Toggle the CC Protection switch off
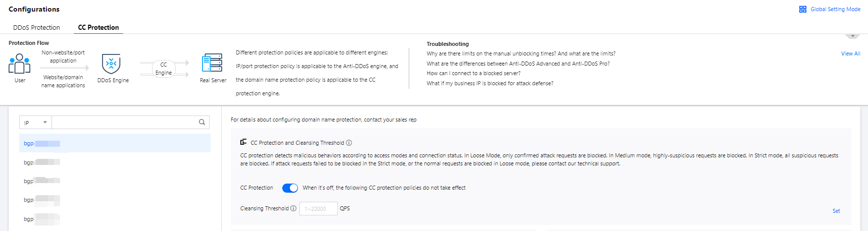This screenshot has width=868, height=231. [x=290, y=188]
